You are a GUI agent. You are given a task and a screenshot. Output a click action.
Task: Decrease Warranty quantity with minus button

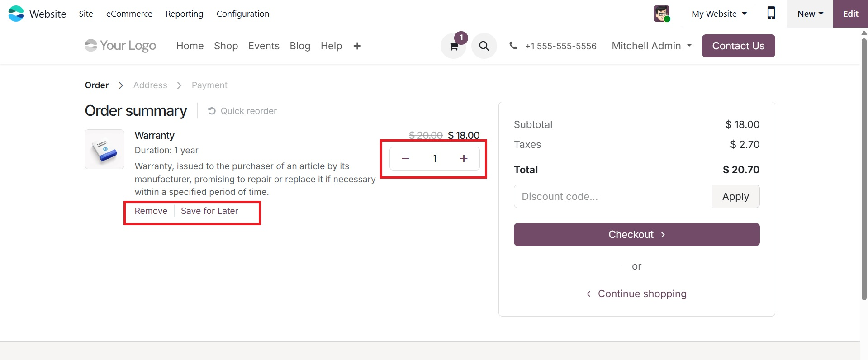tap(405, 158)
